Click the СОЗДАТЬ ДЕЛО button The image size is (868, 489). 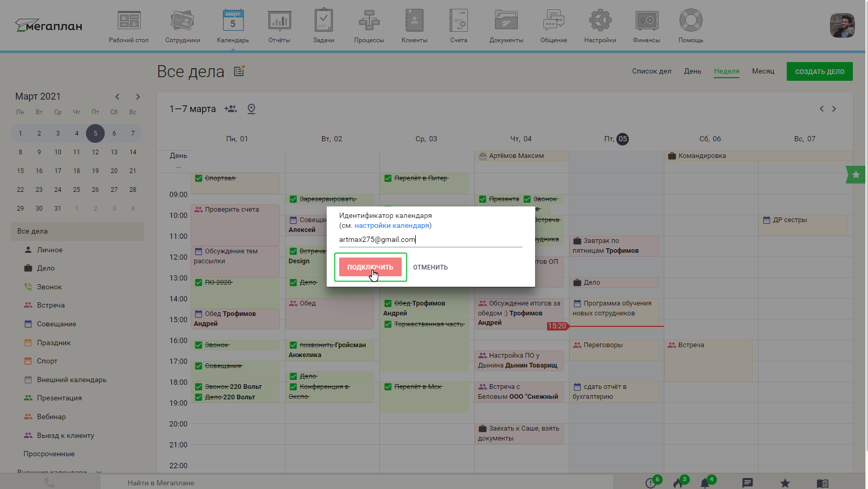click(820, 71)
